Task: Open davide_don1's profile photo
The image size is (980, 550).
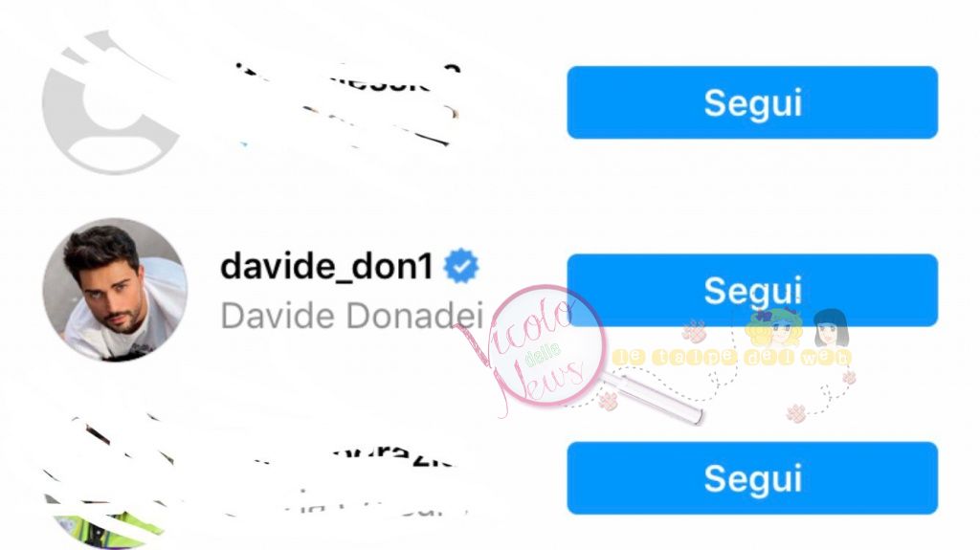Action: pyautogui.click(x=115, y=290)
